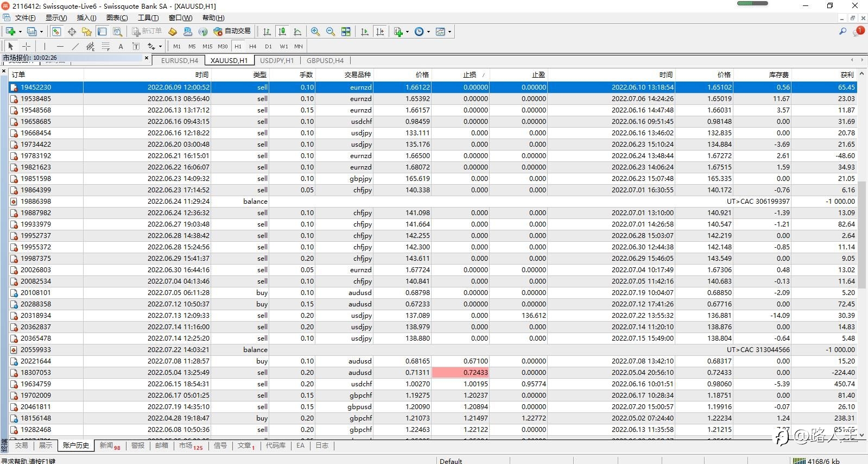Open the 插入(I) menu

point(86,17)
